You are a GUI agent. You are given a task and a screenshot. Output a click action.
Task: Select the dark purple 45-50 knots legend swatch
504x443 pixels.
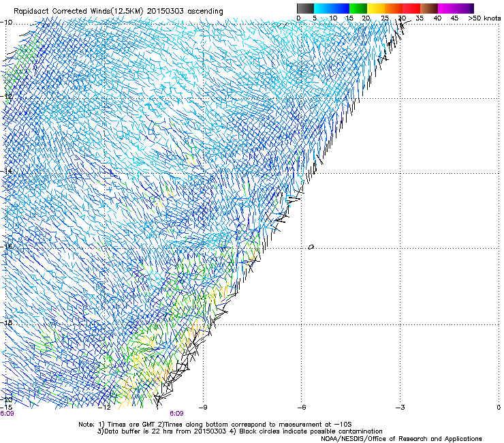pos(464,8)
